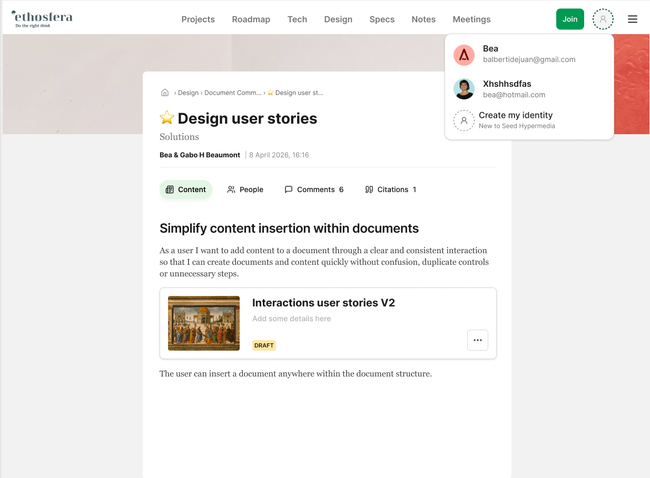The image size is (650, 478).
Task: Open the Interactions user stories painting thumbnail
Action: click(x=204, y=323)
